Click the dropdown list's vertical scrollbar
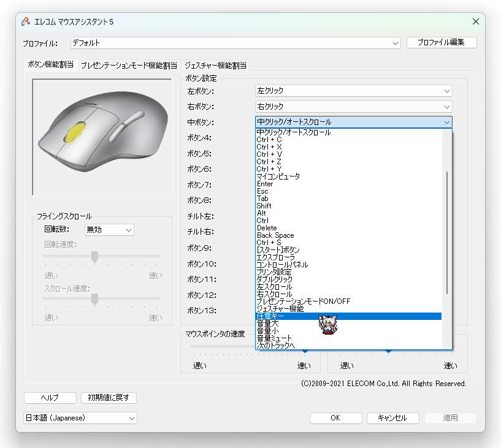The height and width of the screenshot is (448, 501). point(447,233)
